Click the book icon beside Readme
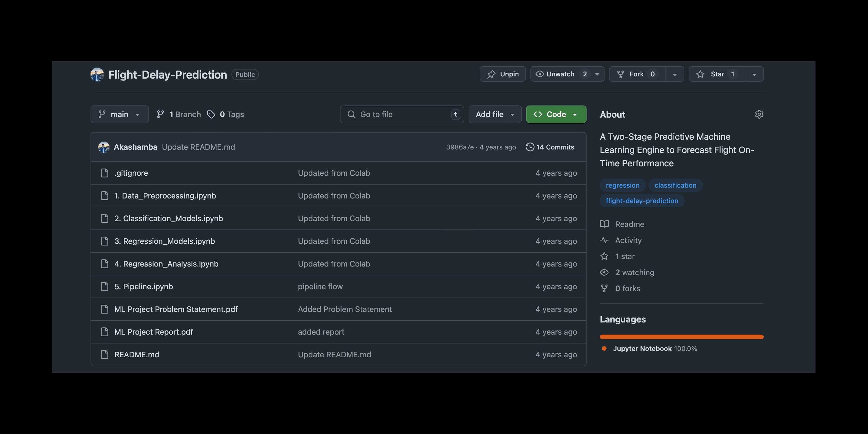868x434 pixels. tap(604, 224)
